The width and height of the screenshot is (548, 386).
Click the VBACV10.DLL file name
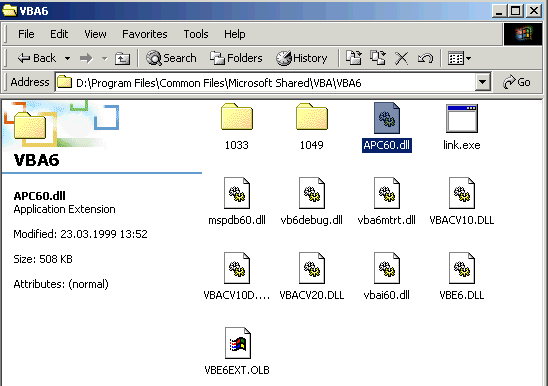462,220
